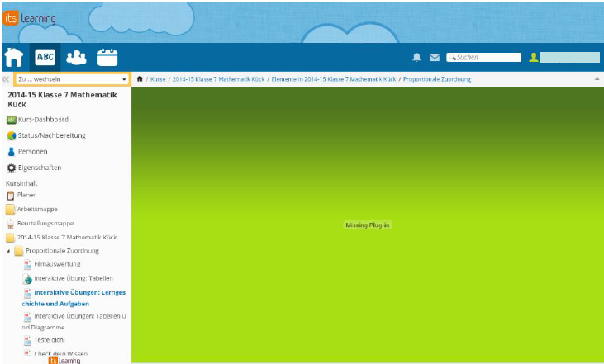Open the calendar icon in navbar

(107, 58)
